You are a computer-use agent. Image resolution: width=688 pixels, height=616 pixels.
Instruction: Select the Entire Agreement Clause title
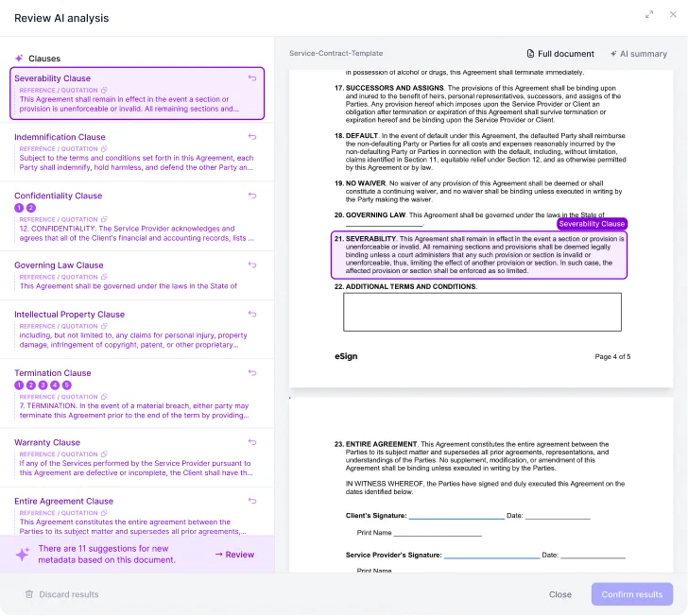click(x=63, y=502)
